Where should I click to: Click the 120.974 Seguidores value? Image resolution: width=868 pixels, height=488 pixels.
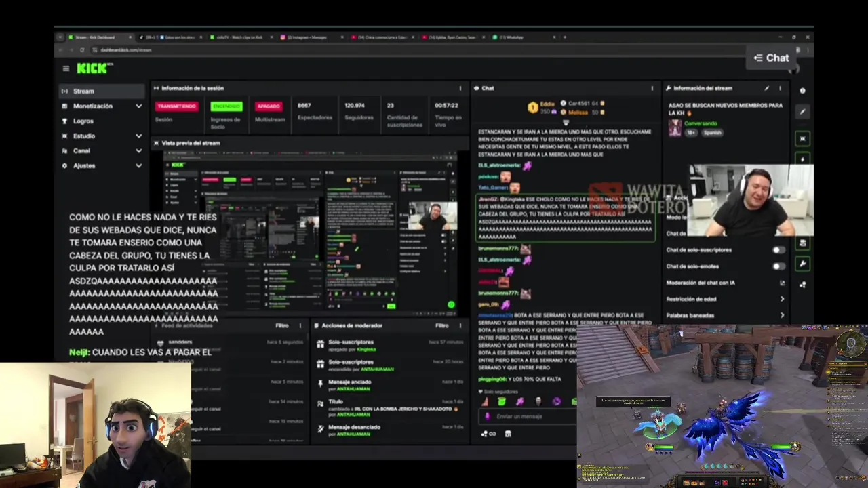pyautogui.click(x=355, y=106)
